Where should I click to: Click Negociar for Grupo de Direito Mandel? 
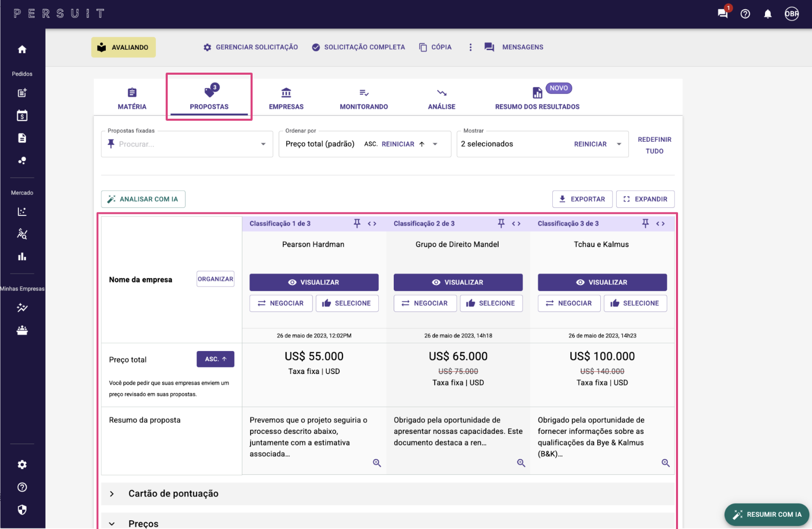click(425, 303)
